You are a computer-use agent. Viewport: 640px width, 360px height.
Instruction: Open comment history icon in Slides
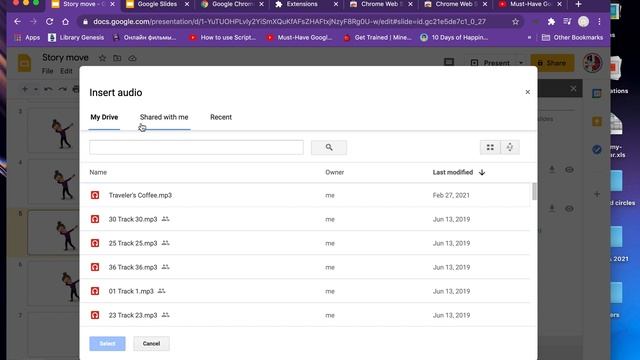(x=449, y=62)
